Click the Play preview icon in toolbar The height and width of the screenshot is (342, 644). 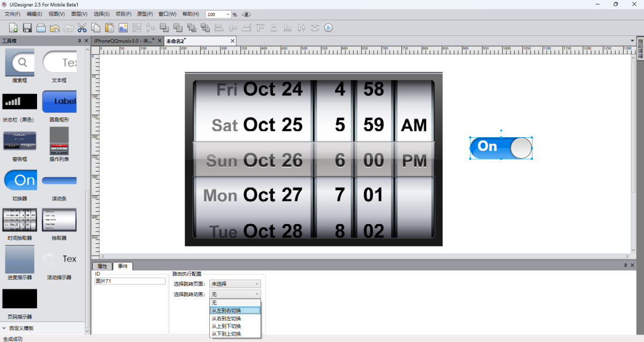tap(328, 27)
